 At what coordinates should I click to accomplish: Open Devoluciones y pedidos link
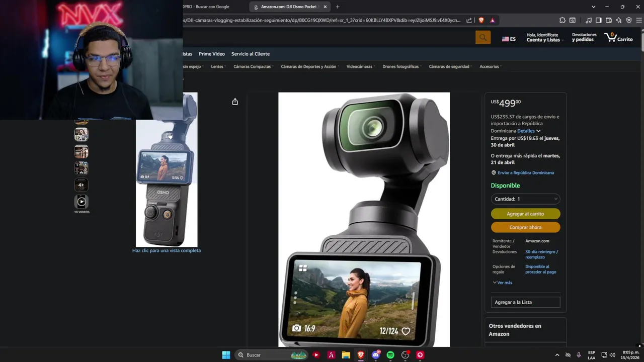tap(584, 37)
